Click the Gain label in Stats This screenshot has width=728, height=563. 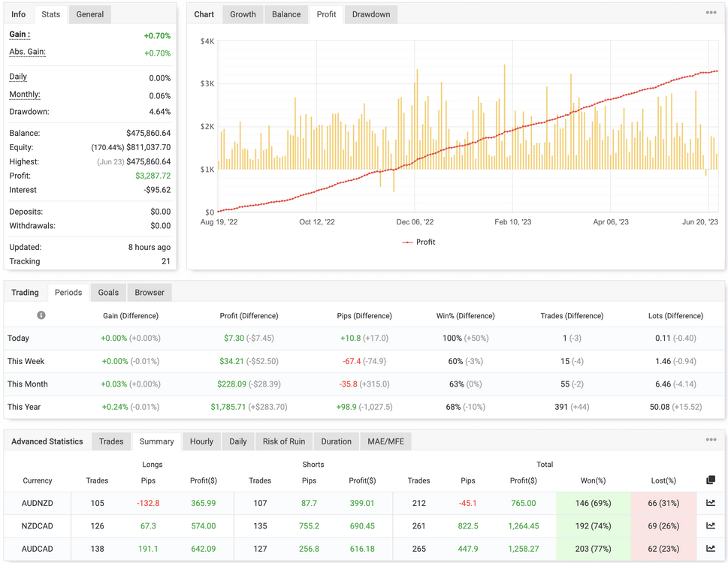pyautogui.click(x=20, y=35)
